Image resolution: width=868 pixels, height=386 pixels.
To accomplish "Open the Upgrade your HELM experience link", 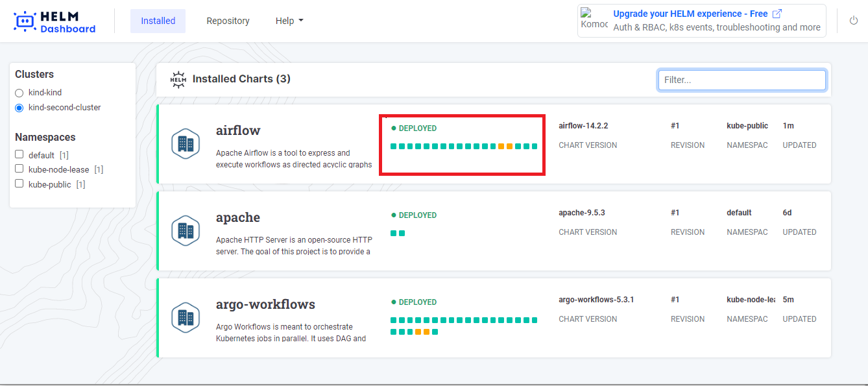I will click(690, 14).
